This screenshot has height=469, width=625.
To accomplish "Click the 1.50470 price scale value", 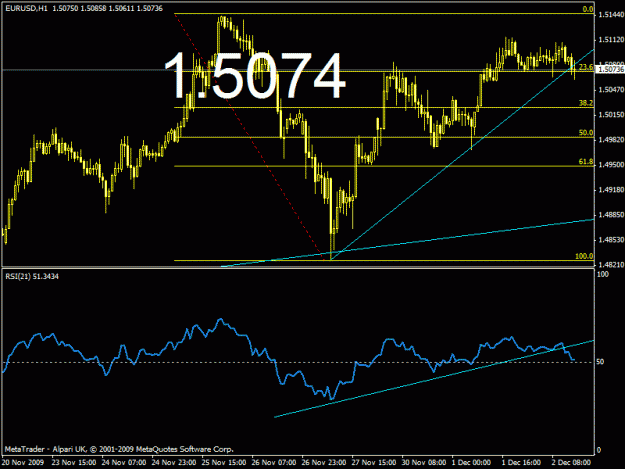I will tap(611, 90).
